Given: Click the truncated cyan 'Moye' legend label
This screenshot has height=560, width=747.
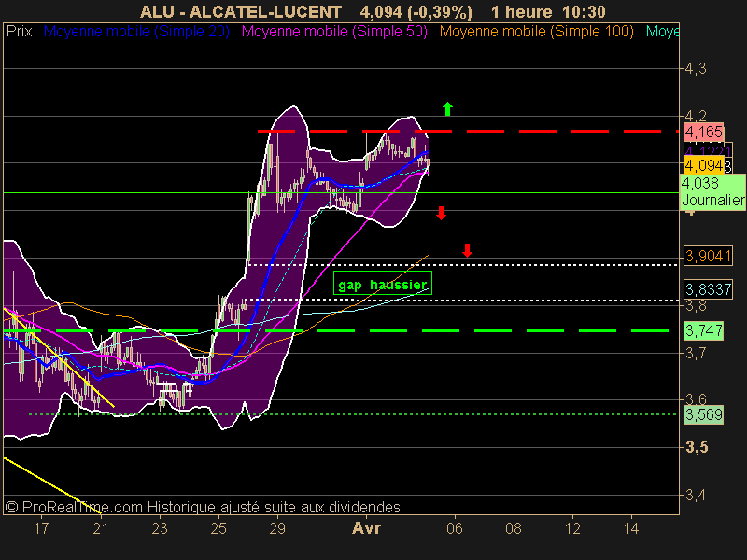Looking at the screenshot, I should 662,32.
